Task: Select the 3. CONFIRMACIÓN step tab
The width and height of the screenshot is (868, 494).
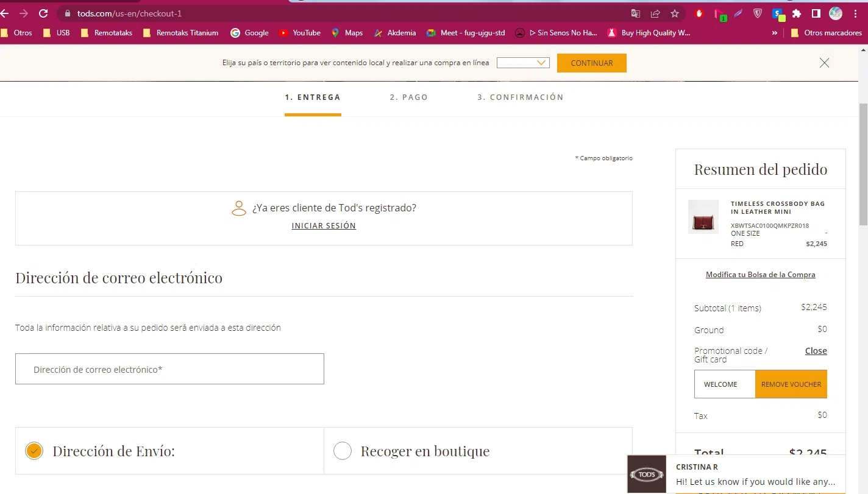Action: 521,97
